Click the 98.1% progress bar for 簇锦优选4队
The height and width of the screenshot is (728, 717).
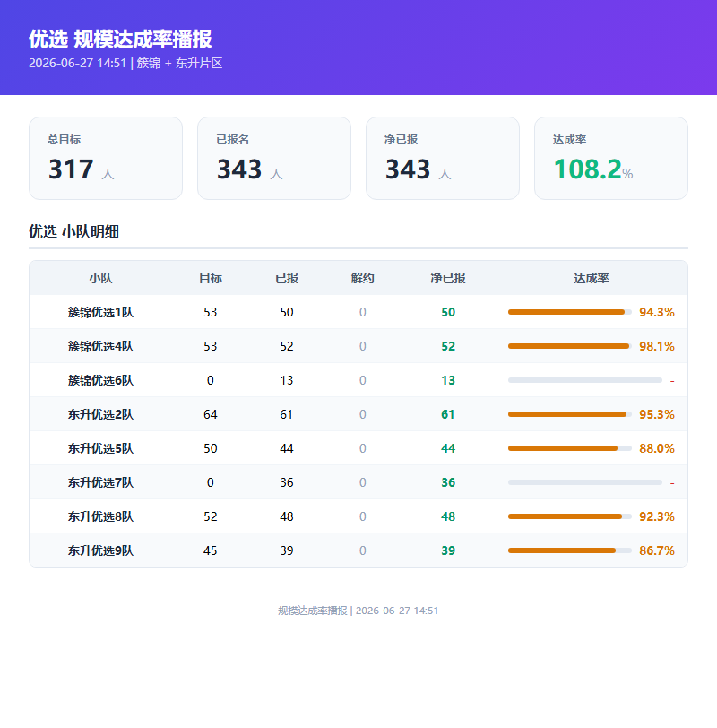pos(570,346)
